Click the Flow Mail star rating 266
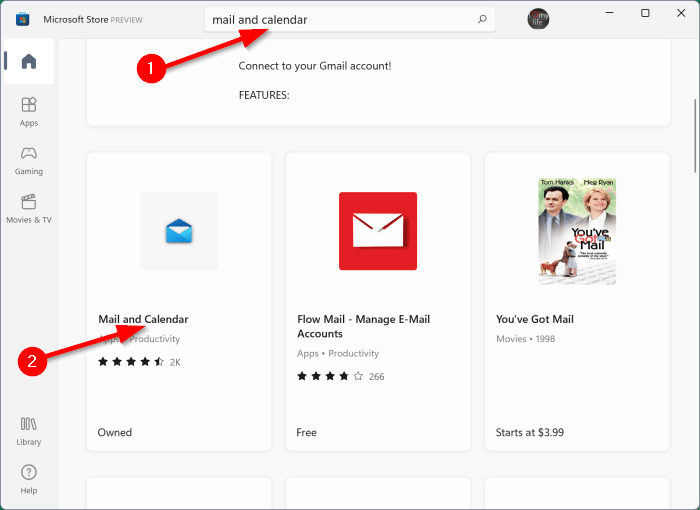 coord(341,376)
